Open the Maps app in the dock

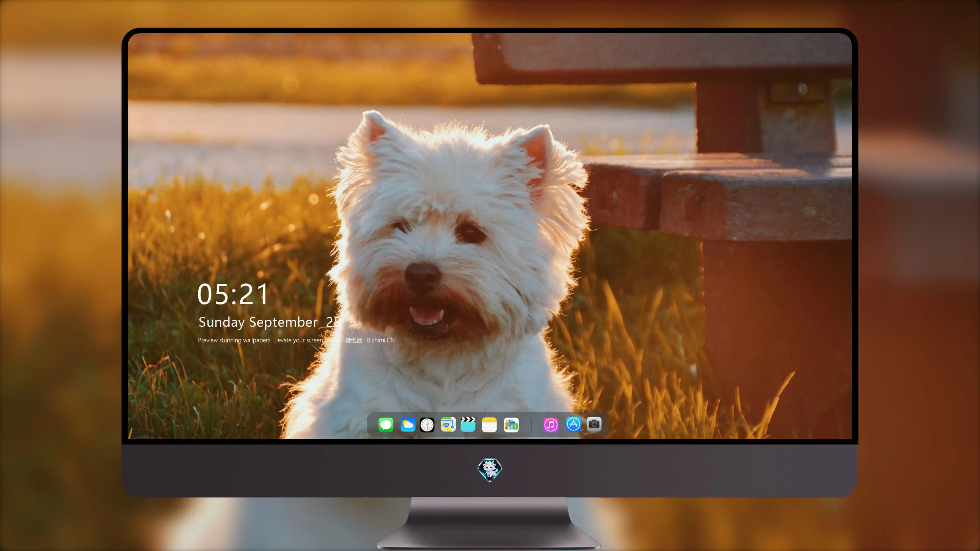448,425
